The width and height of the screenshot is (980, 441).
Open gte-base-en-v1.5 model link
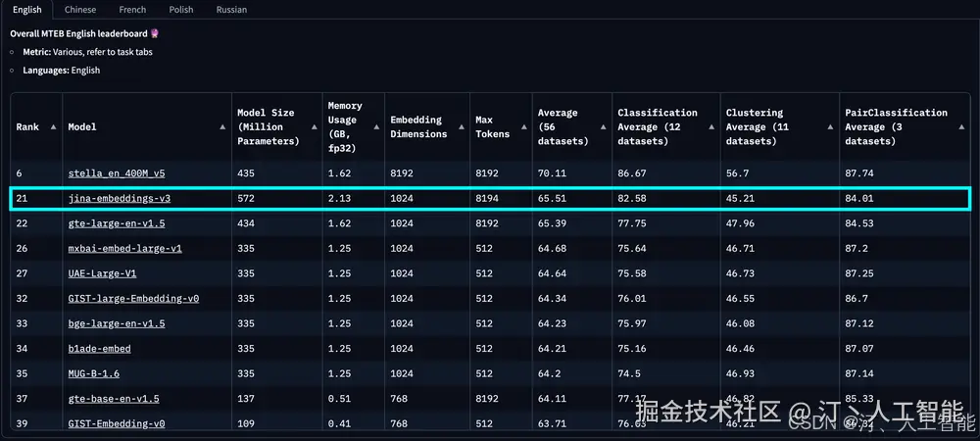pyautogui.click(x=114, y=399)
